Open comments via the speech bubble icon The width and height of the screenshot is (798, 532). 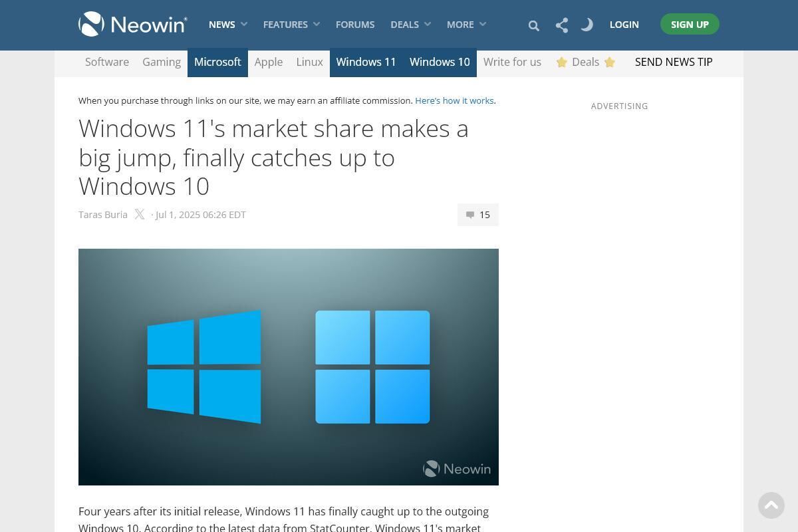[x=470, y=214]
